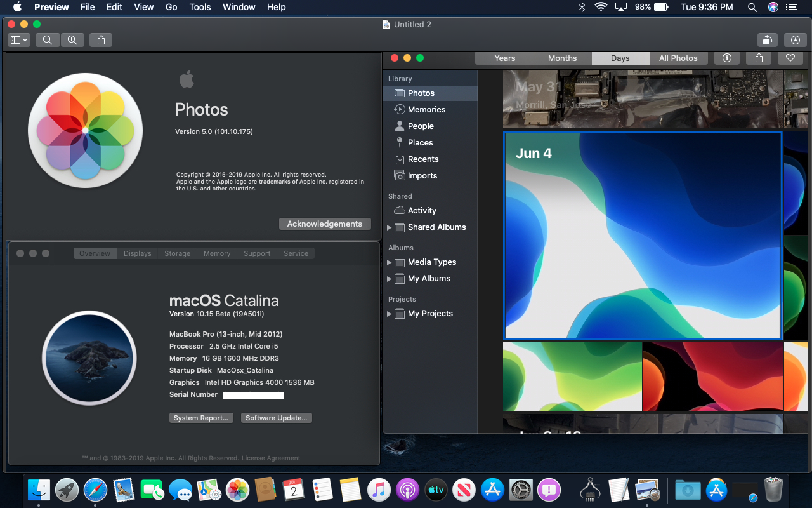Open Spotlight search from menu bar
Image resolution: width=812 pixels, height=508 pixels.
[x=752, y=7]
